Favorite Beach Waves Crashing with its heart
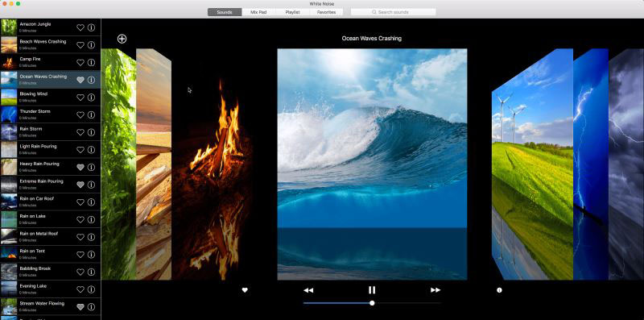Viewport: 644px width, 320px height. (x=80, y=45)
